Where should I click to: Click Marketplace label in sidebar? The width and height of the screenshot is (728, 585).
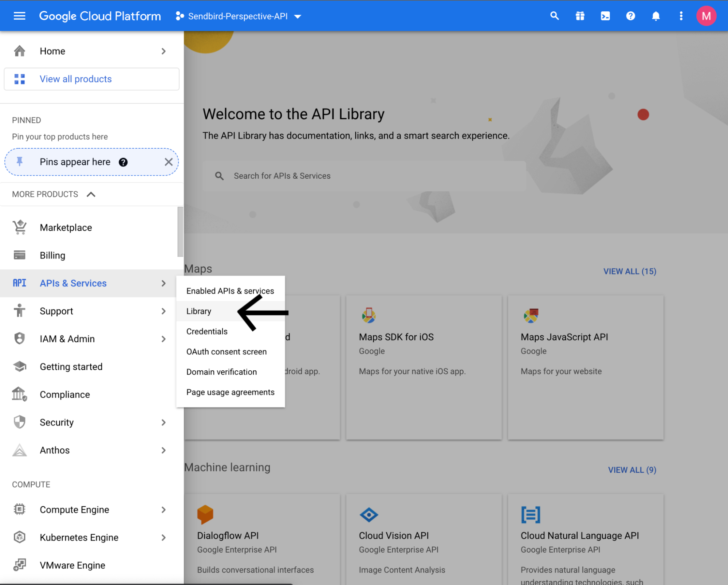coord(66,228)
